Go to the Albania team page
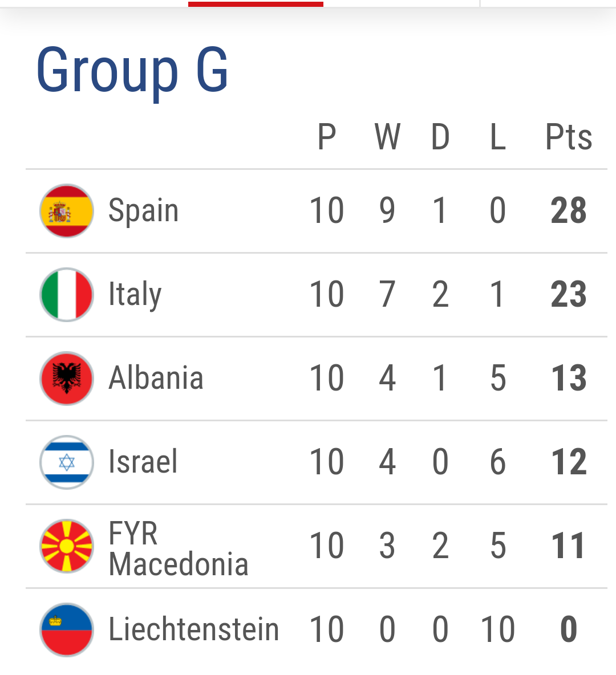The height and width of the screenshot is (675, 616). (x=156, y=378)
